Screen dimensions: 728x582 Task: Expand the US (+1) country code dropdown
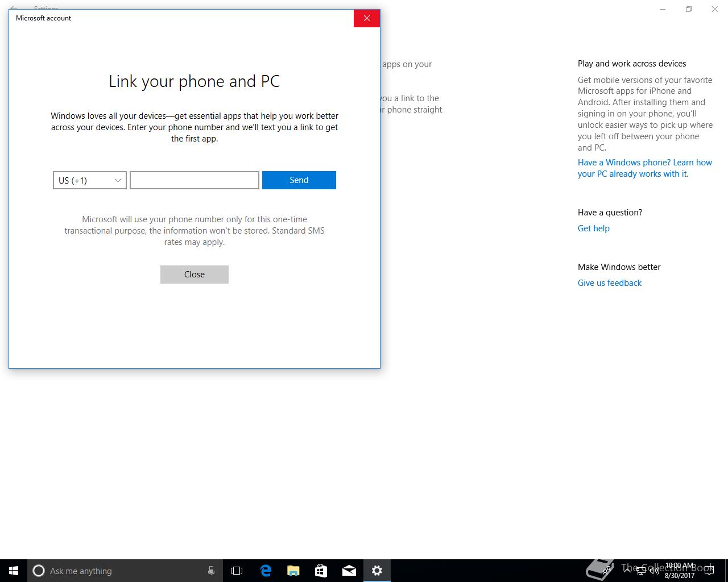(90, 180)
